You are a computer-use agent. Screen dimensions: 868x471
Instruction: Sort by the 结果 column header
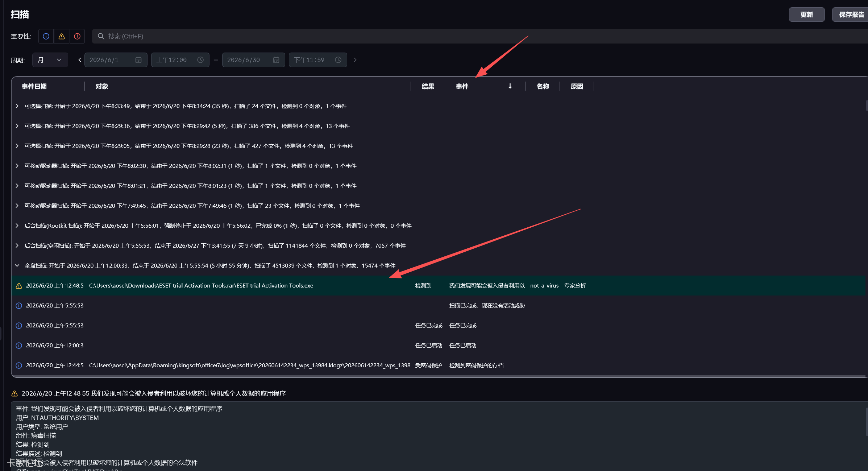[428, 86]
